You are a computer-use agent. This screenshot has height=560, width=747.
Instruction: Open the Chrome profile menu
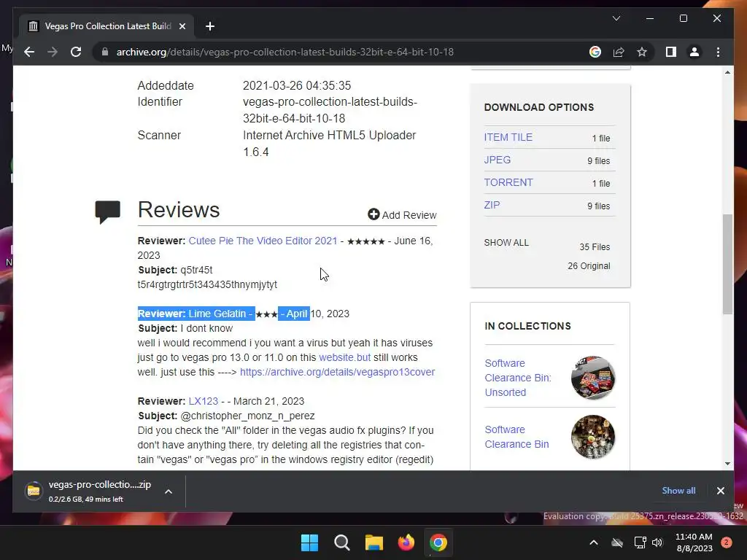694,52
